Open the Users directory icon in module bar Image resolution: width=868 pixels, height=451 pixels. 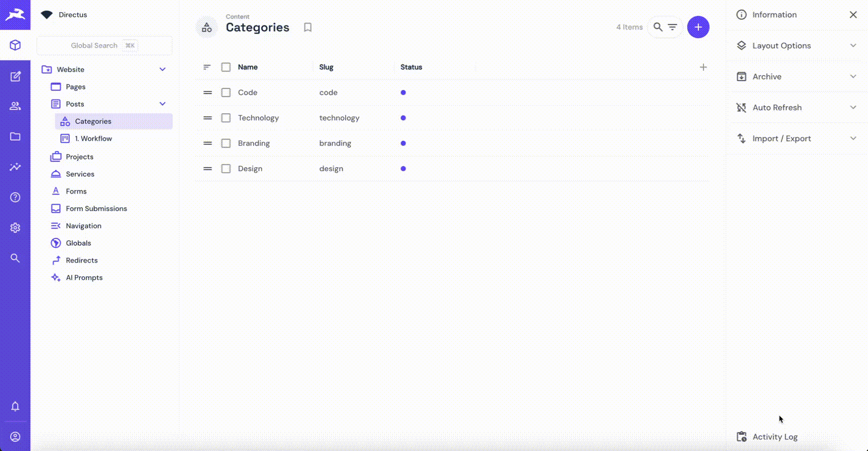tap(15, 106)
